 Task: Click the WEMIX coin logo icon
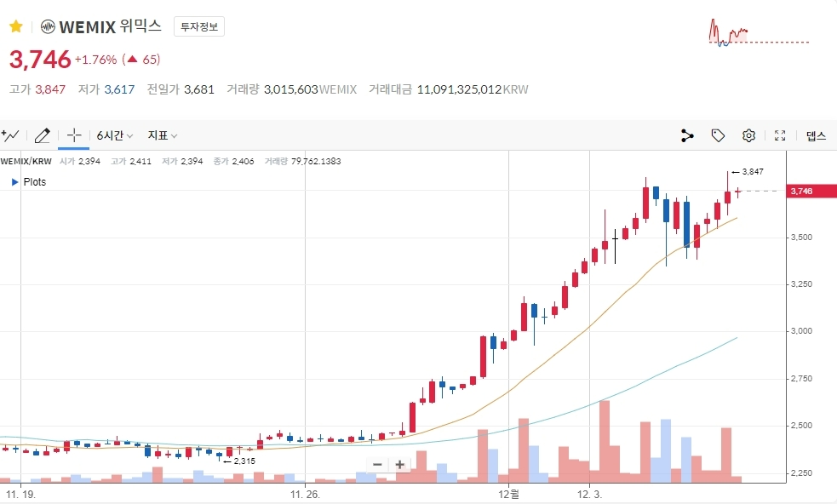click(48, 26)
